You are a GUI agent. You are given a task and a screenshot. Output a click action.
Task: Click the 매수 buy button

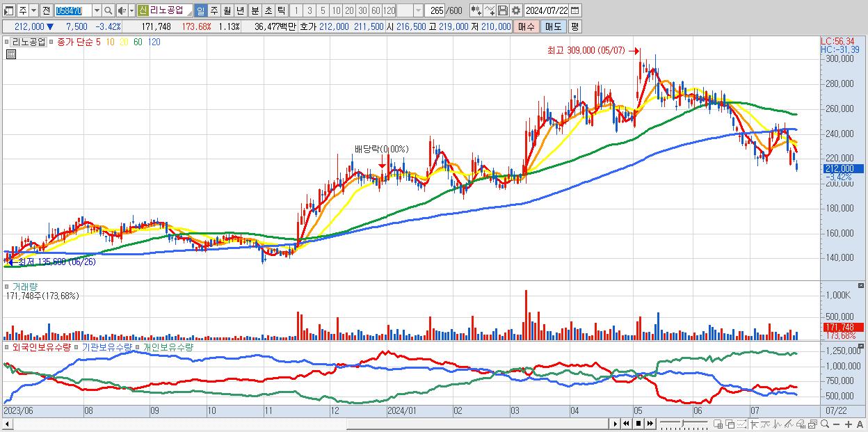[526, 26]
